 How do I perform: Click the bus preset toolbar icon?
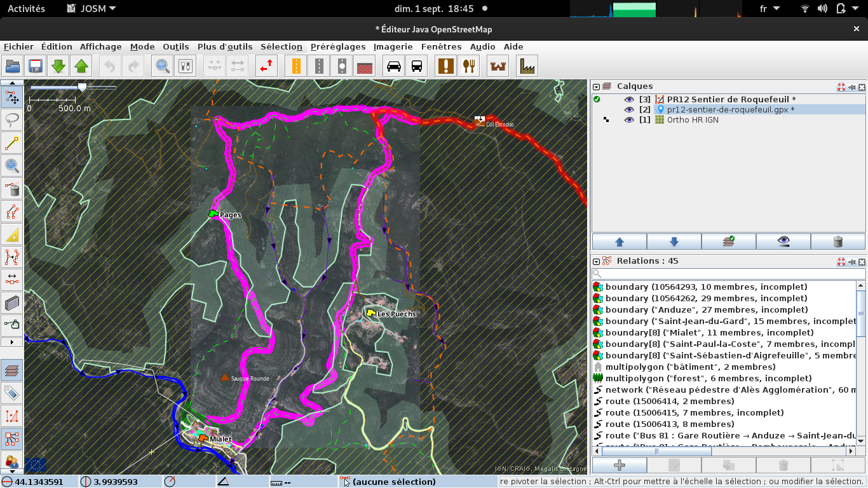tap(416, 66)
